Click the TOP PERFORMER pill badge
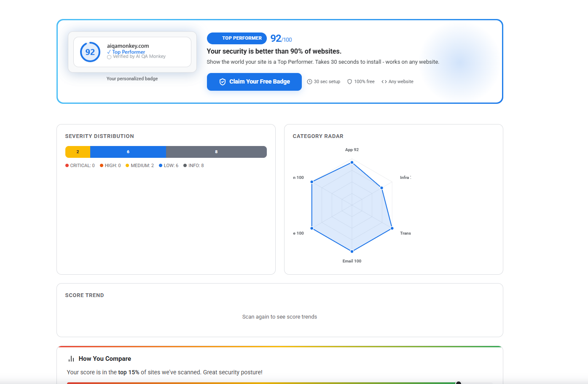Viewport: 588px width, 384px height. [236, 38]
